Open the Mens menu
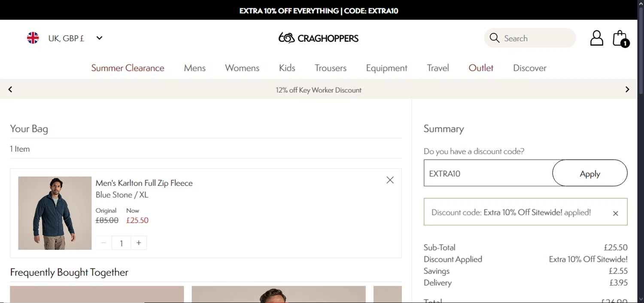This screenshot has width=644, height=303. tap(194, 68)
